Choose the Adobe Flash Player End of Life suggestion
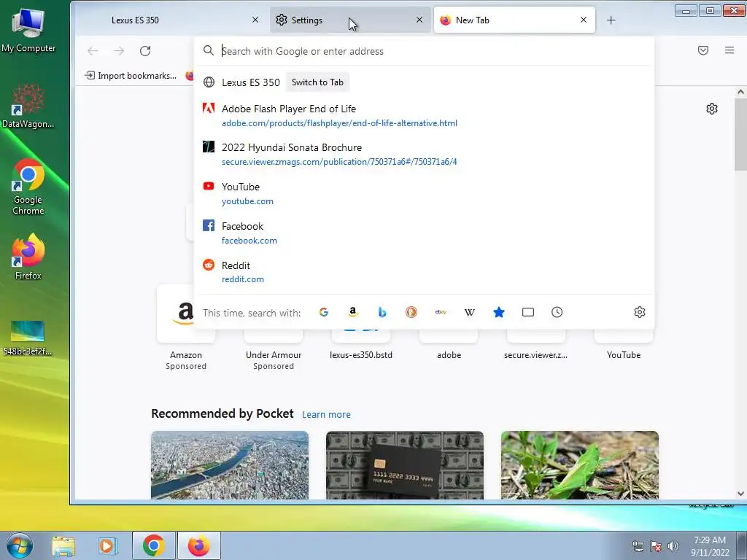The height and width of the screenshot is (560, 747). click(x=424, y=116)
